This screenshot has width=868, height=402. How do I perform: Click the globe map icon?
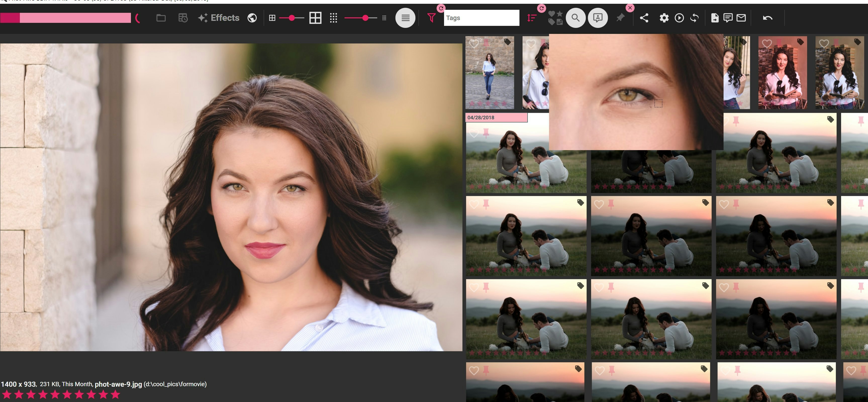tap(252, 18)
